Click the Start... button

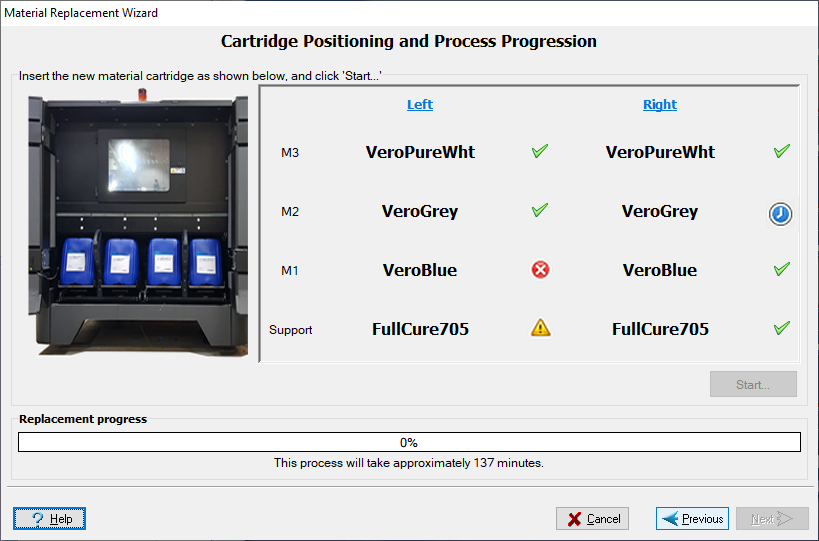pos(753,385)
